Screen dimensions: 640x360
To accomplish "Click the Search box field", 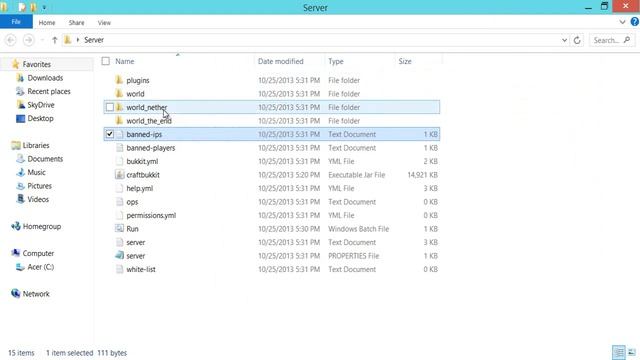I will point(611,40).
